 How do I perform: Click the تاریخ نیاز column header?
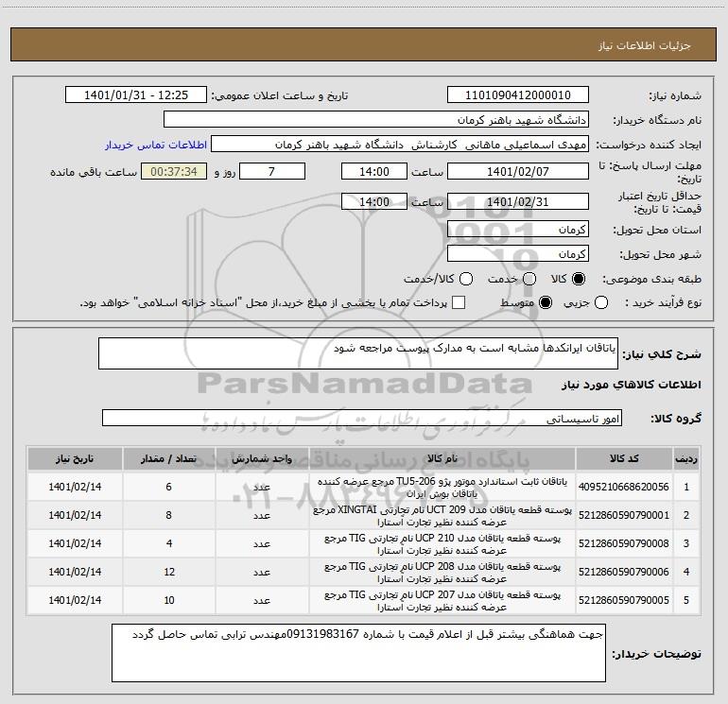tap(75, 459)
